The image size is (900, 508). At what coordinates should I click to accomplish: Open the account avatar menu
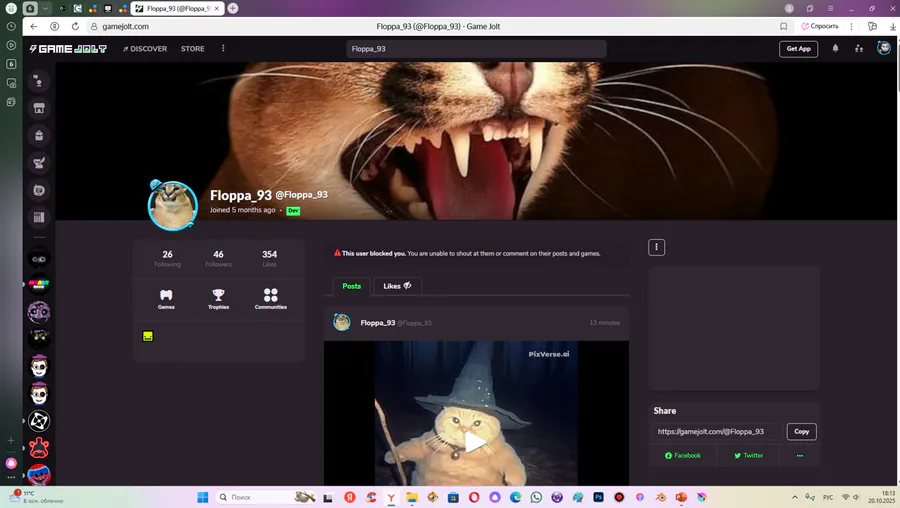tap(883, 48)
